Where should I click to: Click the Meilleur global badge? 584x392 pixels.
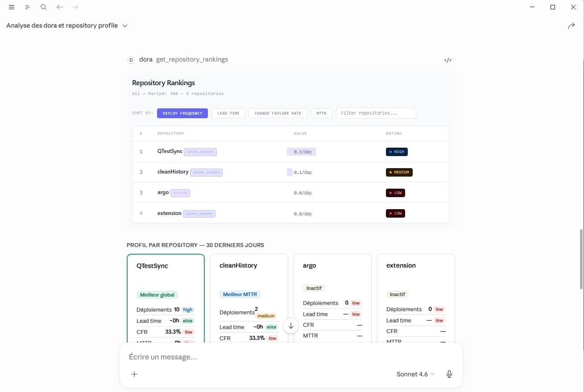[157, 295]
